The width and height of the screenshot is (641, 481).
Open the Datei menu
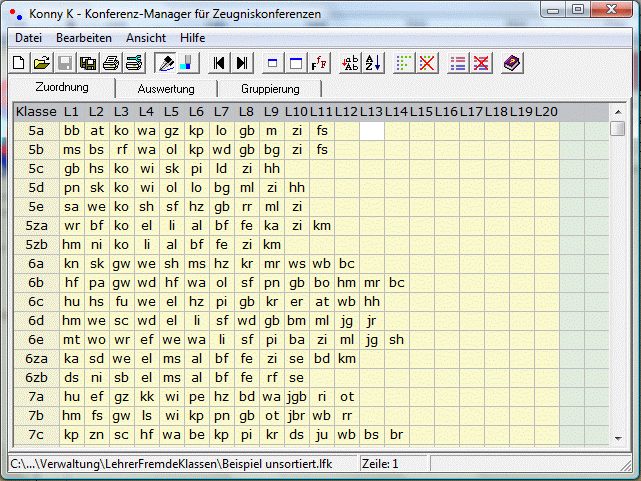tap(28, 37)
